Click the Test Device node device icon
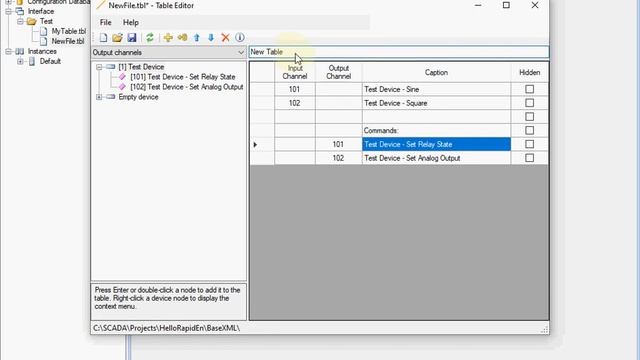The width and height of the screenshot is (640, 360). pos(111,67)
